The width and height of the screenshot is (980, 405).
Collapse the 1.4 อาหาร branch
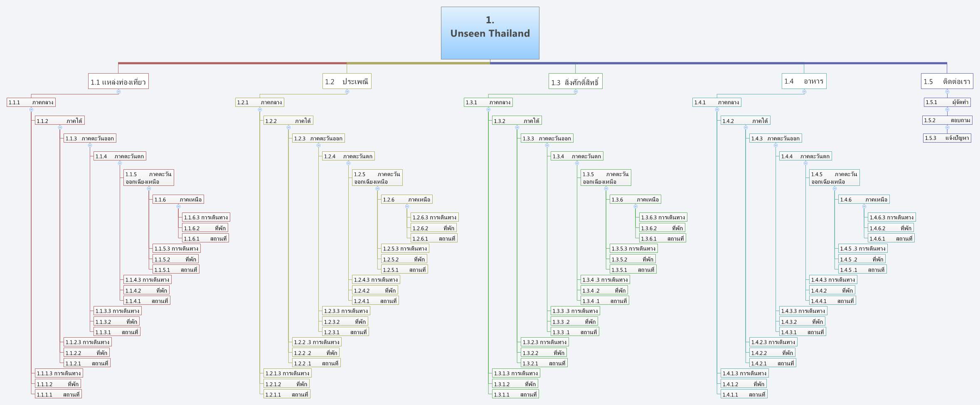805,91
